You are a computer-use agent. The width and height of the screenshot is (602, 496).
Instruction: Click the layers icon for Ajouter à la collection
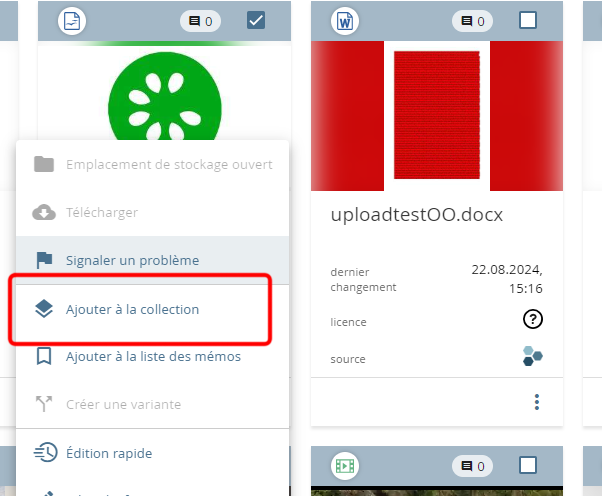[x=44, y=309]
